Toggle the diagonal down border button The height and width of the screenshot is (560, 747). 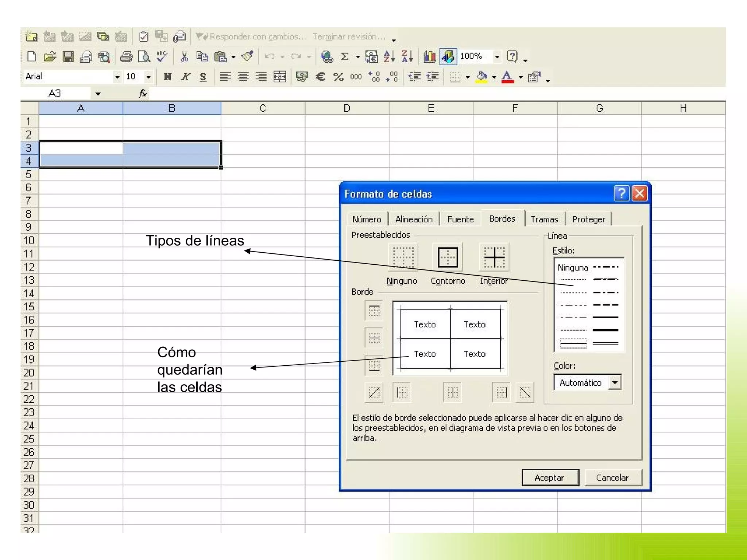[525, 393]
